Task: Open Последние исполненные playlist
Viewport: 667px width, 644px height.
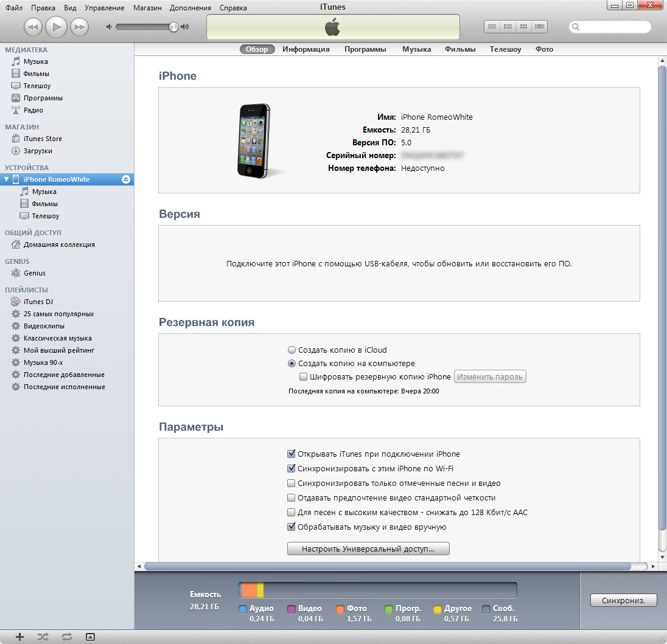Action: [65, 387]
